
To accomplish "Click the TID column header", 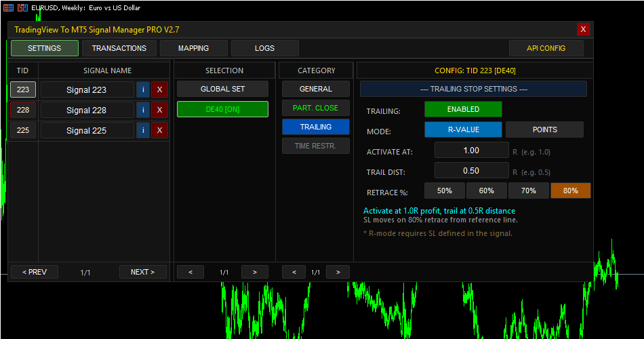I will [x=23, y=71].
